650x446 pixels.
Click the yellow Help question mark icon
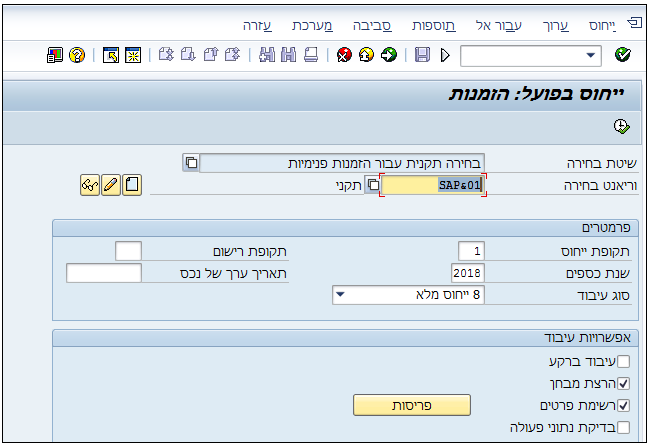[x=77, y=55]
